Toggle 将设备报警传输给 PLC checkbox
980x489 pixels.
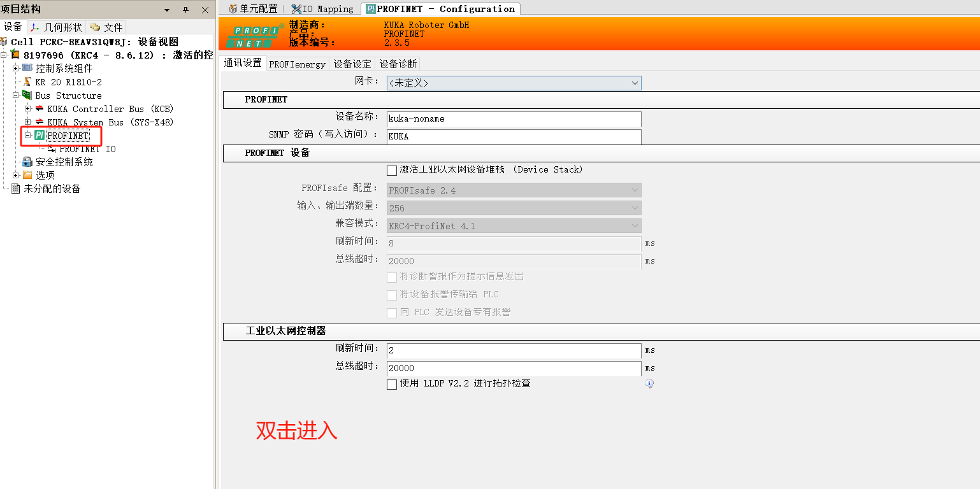click(x=392, y=295)
